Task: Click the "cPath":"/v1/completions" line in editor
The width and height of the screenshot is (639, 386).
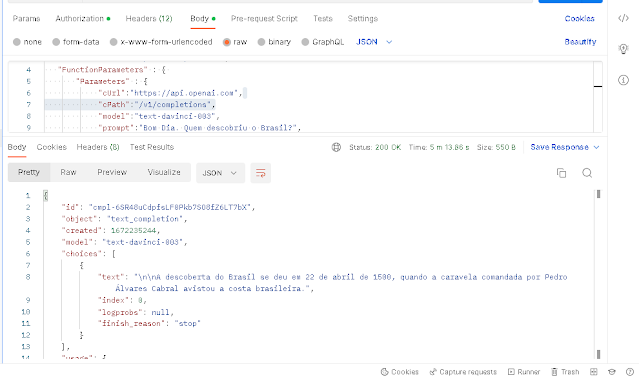Action: coord(157,105)
